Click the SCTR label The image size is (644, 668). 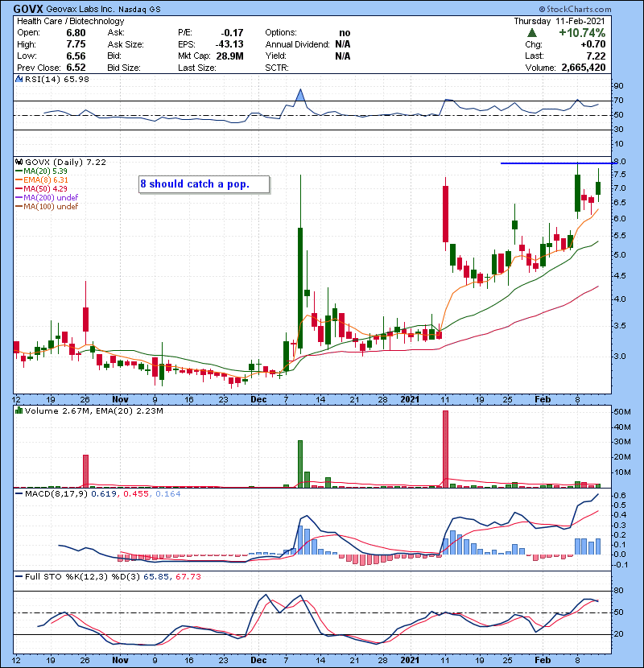pyautogui.click(x=277, y=68)
